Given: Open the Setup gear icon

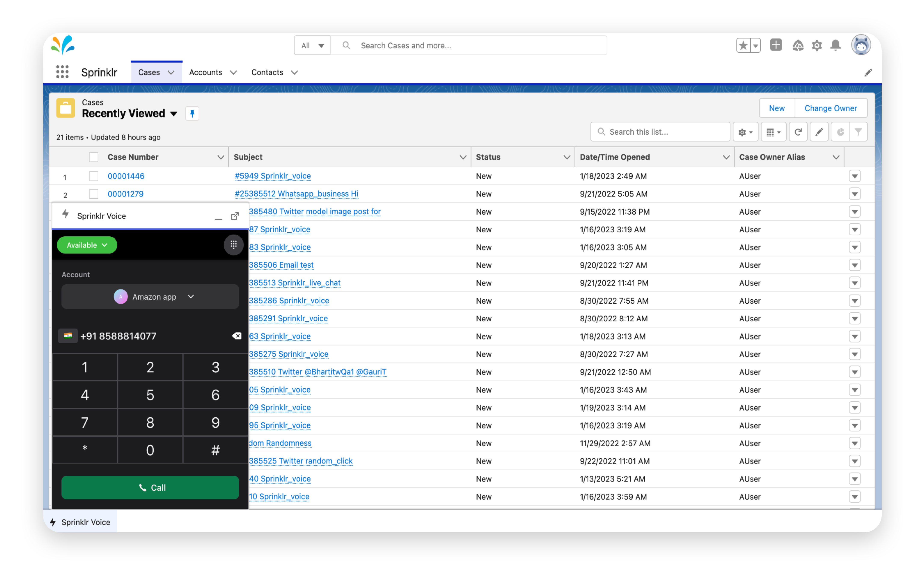Looking at the screenshot, I should coord(817,45).
